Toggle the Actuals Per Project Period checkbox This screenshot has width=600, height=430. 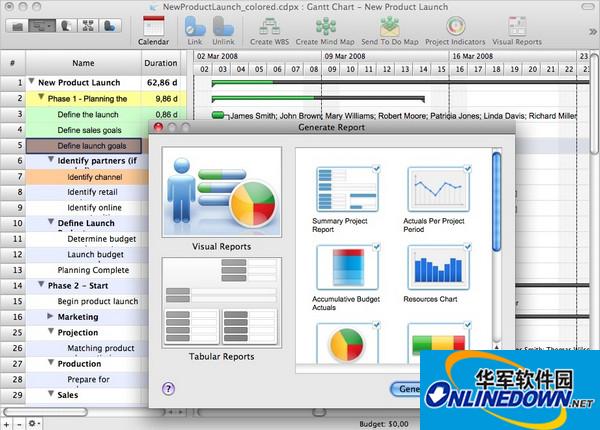click(468, 169)
